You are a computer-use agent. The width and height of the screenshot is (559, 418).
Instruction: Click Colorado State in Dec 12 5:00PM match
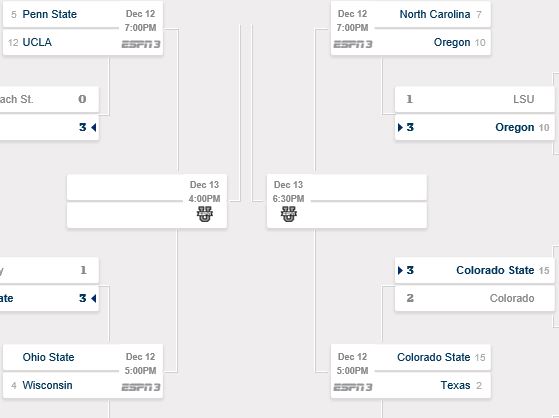434,357
